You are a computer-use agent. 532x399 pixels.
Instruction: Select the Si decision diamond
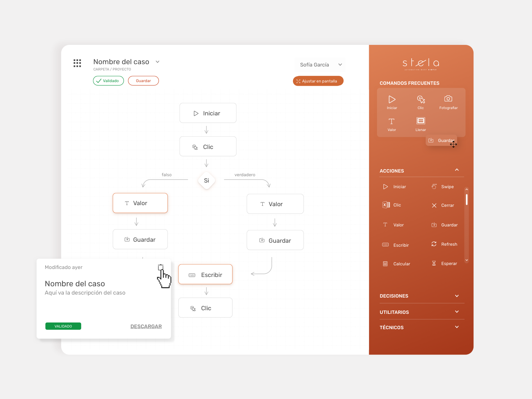click(206, 181)
